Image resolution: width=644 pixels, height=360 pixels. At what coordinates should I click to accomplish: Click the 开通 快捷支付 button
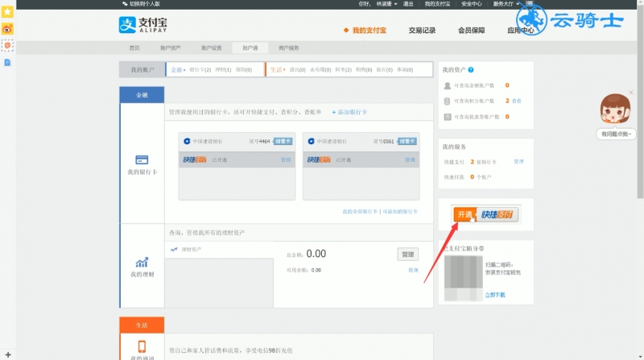point(486,214)
